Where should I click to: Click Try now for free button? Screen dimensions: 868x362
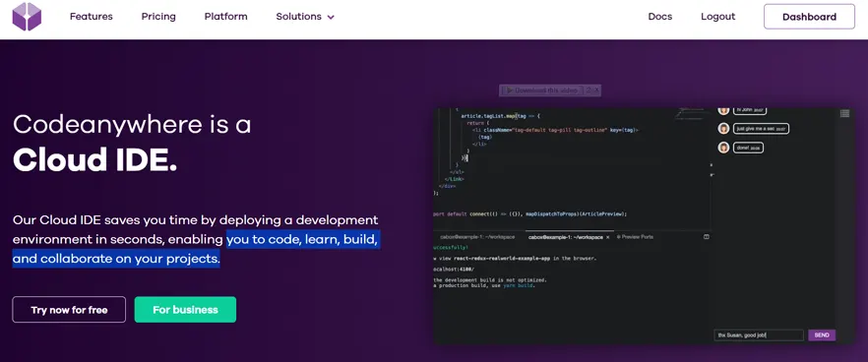(69, 310)
